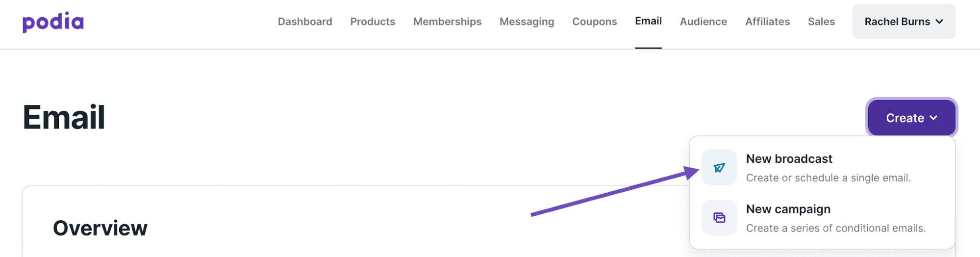Click the Overview card heading
Screen dimensions: 980x257
click(x=100, y=228)
